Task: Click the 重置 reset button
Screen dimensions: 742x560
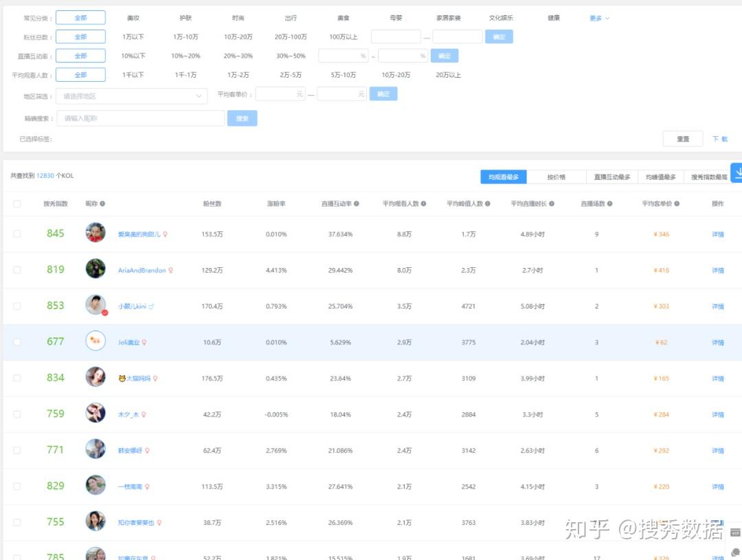Action: coord(682,138)
